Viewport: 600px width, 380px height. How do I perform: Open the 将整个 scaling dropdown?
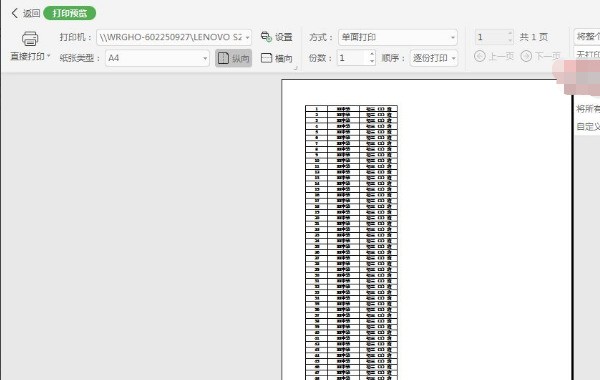pos(587,37)
